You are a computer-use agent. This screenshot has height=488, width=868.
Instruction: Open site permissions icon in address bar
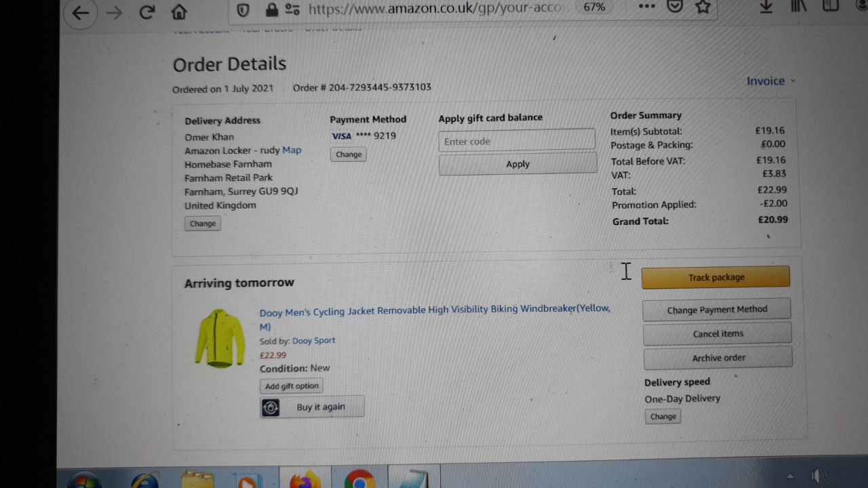pos(292,9)
